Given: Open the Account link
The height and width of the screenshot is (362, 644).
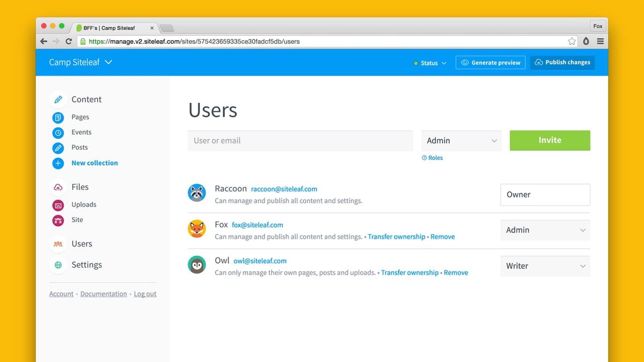Looking at the screenshot, I should [x=61, y=294].
